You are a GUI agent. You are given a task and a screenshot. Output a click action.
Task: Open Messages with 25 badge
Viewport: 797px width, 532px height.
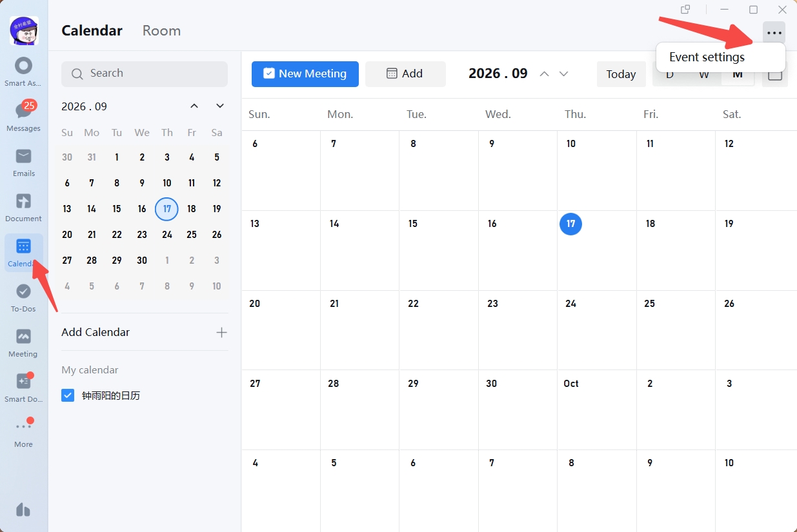click(23, 116)
